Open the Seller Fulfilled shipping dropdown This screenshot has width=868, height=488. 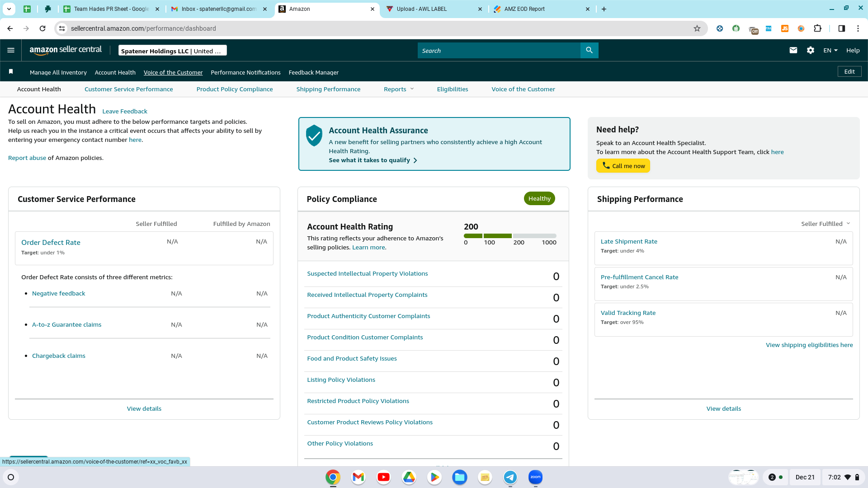[826, 224]
